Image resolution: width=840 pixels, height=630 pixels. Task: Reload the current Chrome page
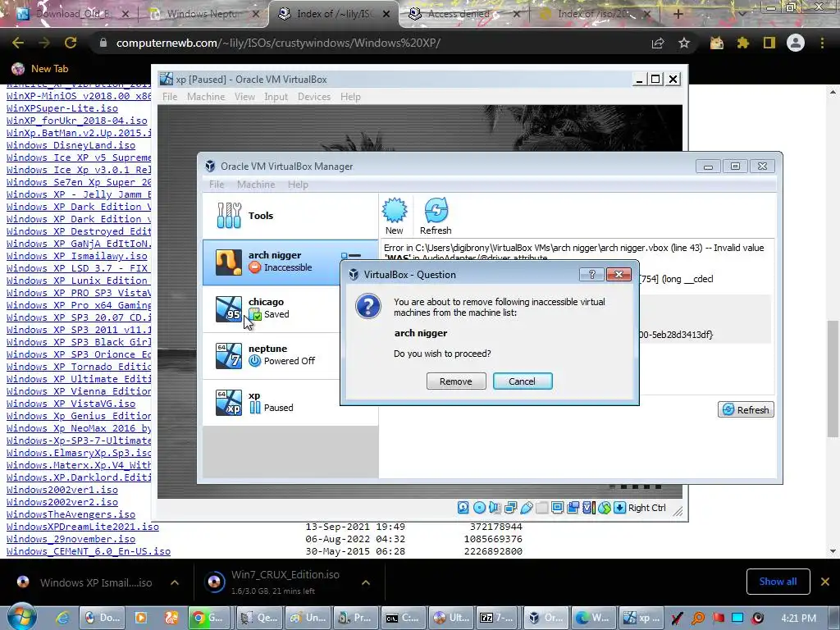pos(71,43)
